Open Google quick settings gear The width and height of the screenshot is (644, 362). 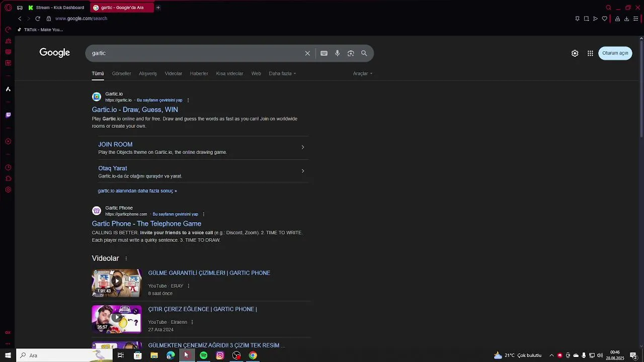pyautogui.click(x=575, y=53)
